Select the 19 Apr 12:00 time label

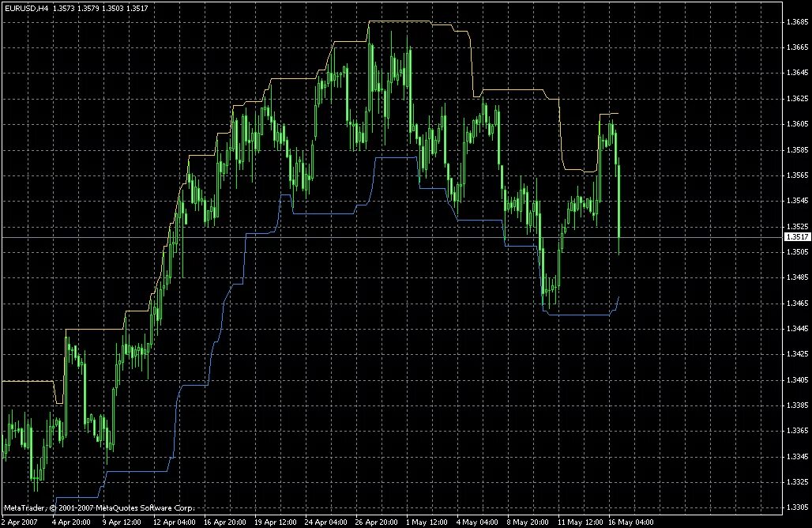[276, 522]
